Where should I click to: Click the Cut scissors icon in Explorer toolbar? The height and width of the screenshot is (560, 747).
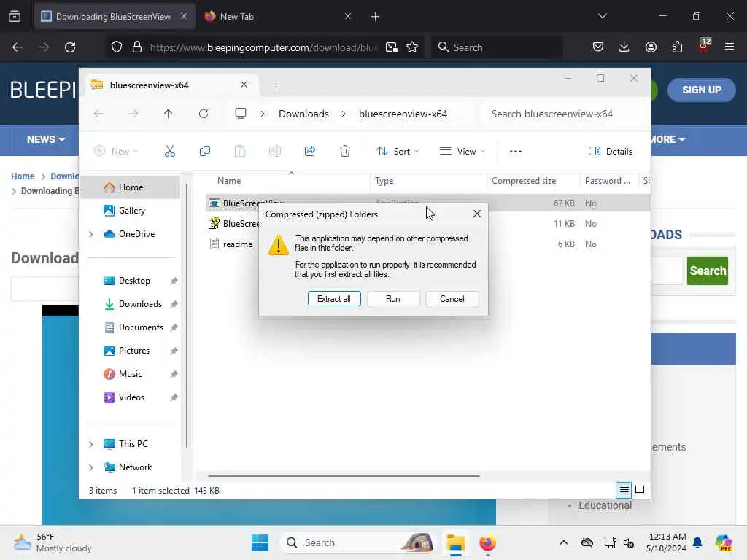click(x=169, y=152)
